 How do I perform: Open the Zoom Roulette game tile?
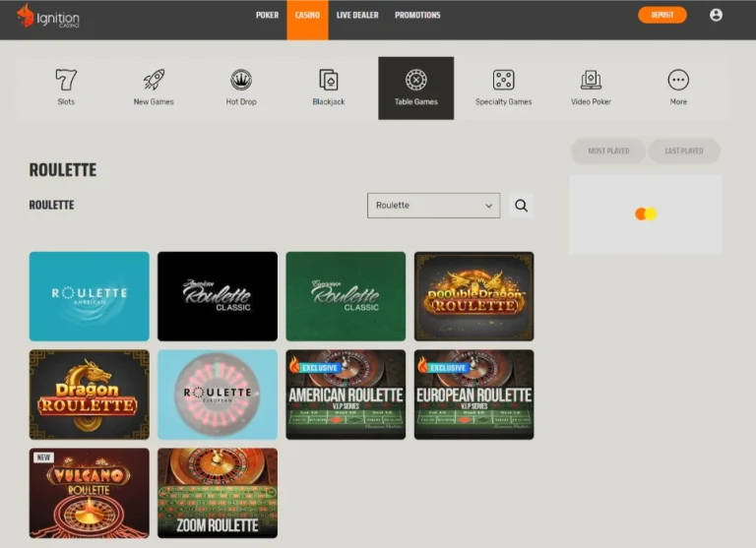coord(218,493)
